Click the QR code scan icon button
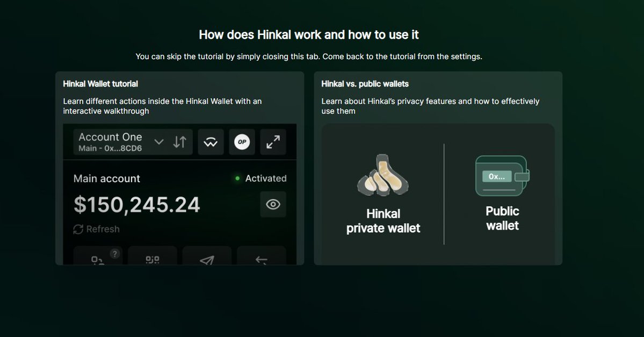The width and height of the screenshot is (644, 337). click(x=153, y=256)
